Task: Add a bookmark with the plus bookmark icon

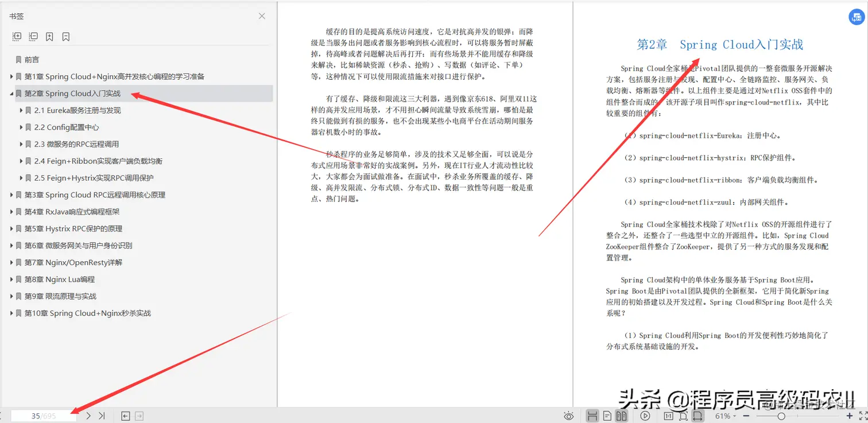Action: click(49, 36)
